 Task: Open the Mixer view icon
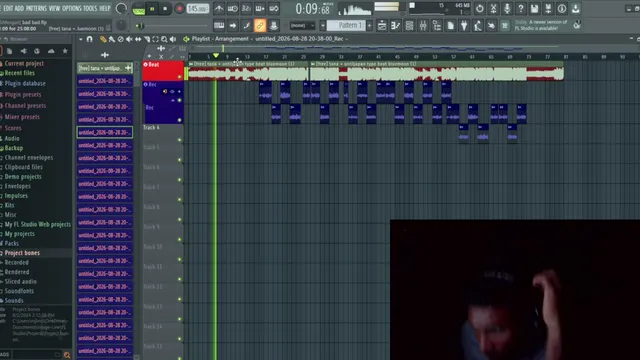point(423,26)
